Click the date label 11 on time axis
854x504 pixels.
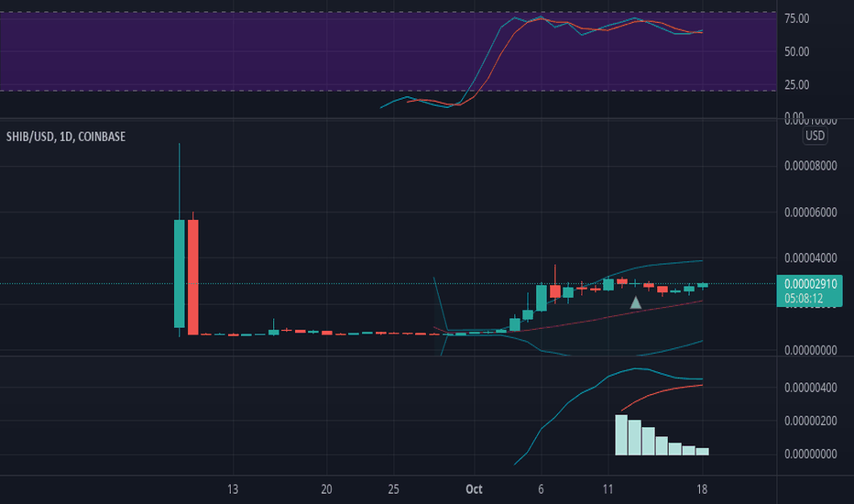608,489
